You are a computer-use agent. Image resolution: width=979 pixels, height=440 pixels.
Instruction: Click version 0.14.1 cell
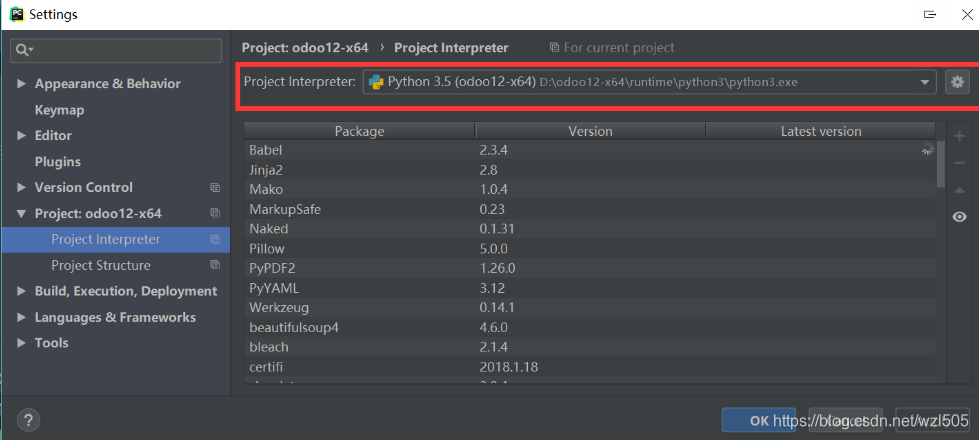click(x=497, y=308)
